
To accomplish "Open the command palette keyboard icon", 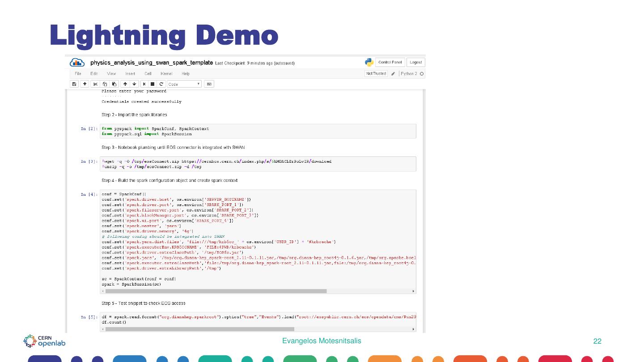I will coord(209,84).
